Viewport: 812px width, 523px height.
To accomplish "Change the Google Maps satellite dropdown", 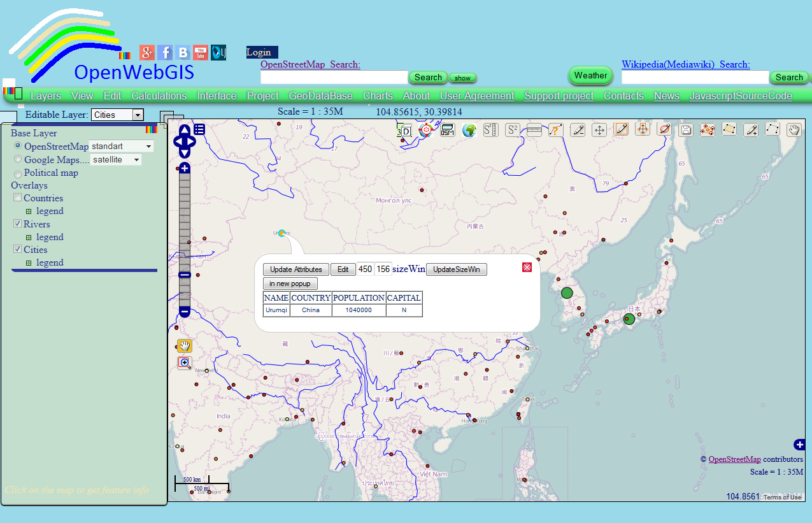I will (116, 159).
